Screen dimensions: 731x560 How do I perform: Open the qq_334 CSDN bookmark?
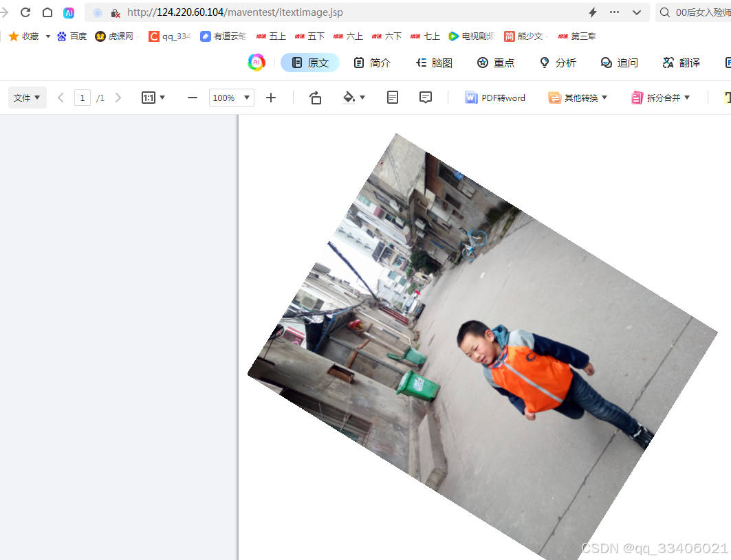tap(170, 36)
